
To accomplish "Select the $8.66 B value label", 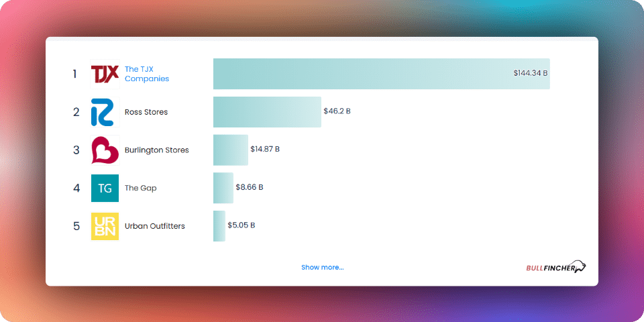I will tap(250, 187).
